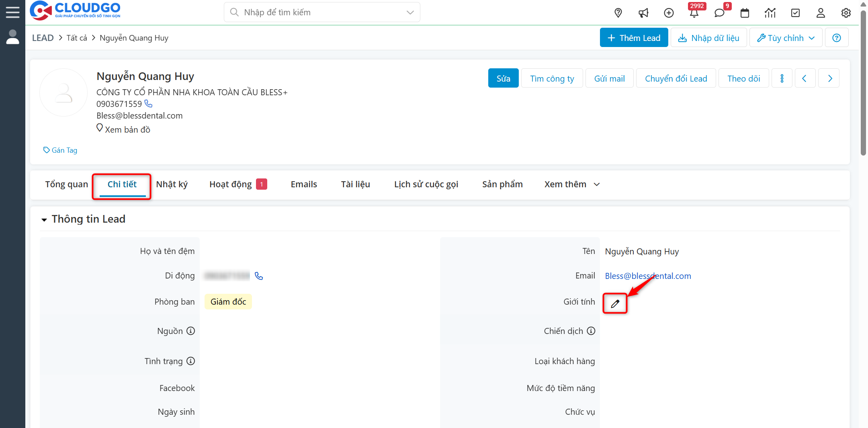The width and height of the screenshot is (868, 428).
Task: Click the Chuyển đổi Lead button
Action: pyautogui.click(x=676, y=78)
